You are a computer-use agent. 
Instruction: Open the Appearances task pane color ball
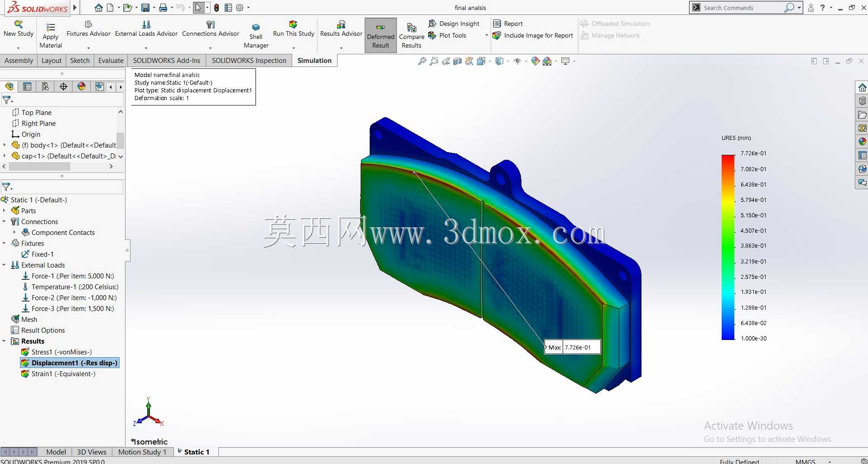click(x=862, y=142)
